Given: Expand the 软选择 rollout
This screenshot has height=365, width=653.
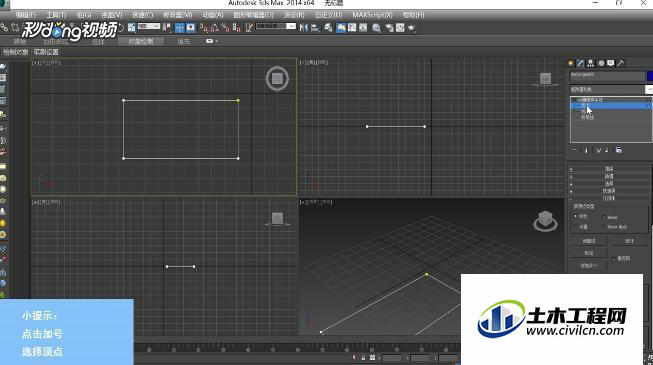Looking at the screenshot, I should 609,191.
